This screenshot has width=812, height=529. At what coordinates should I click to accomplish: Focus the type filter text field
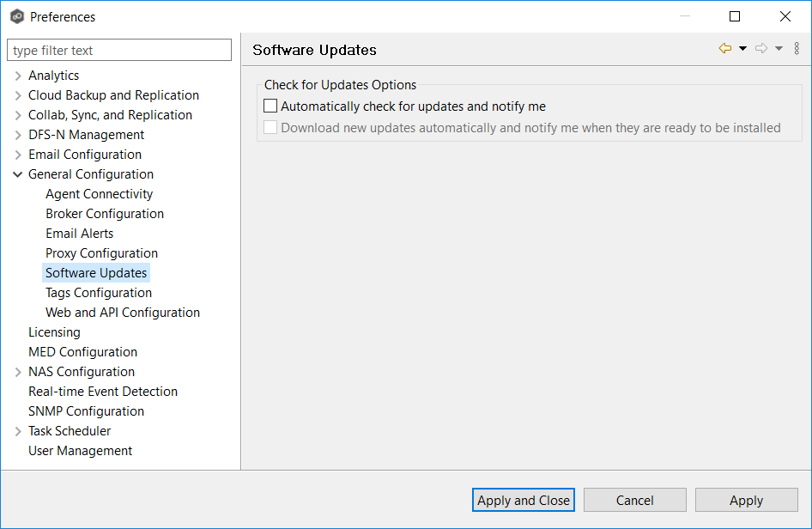point(119,51)
